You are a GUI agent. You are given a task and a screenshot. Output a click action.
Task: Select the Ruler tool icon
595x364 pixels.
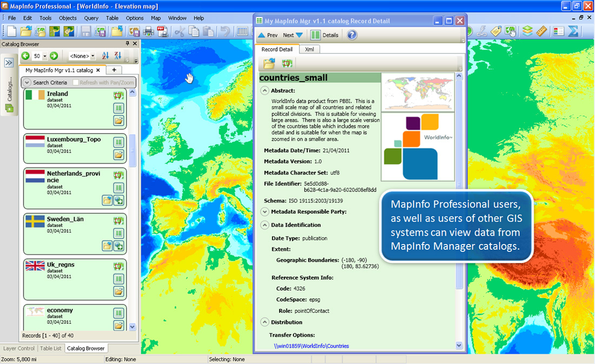click(541, 31)
